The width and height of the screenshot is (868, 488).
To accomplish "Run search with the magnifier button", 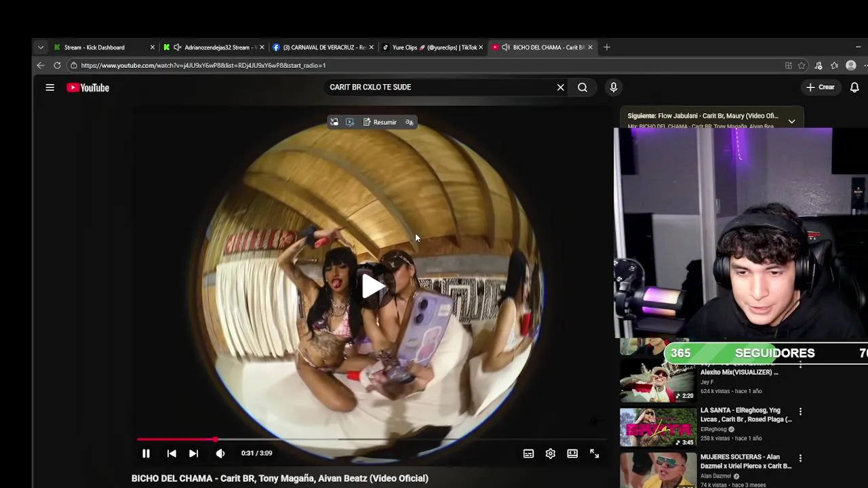I will (x=583, y=87).
